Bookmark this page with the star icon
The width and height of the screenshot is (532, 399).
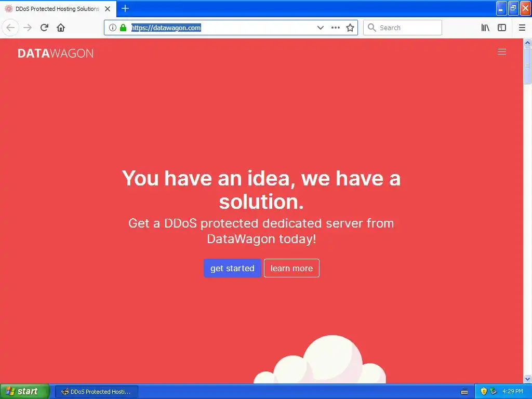pos(350,28)
